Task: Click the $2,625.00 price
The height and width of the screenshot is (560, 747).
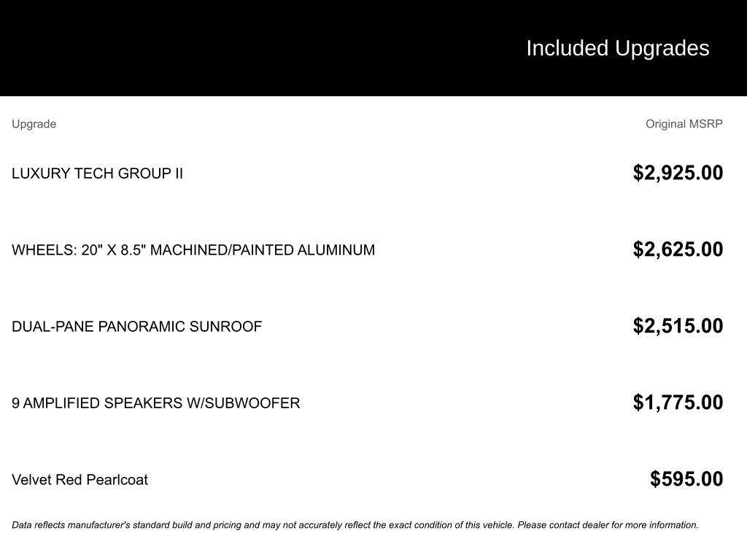Action: click(x=678, y=249)
